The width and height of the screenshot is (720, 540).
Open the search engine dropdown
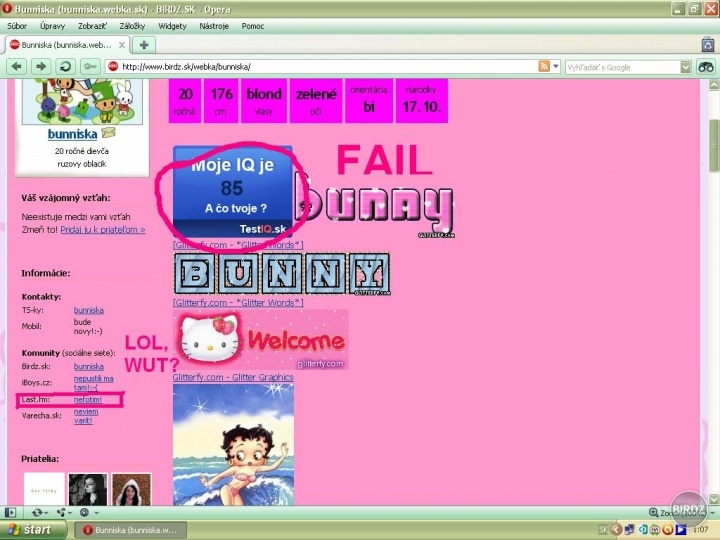[x=686, y=67]
